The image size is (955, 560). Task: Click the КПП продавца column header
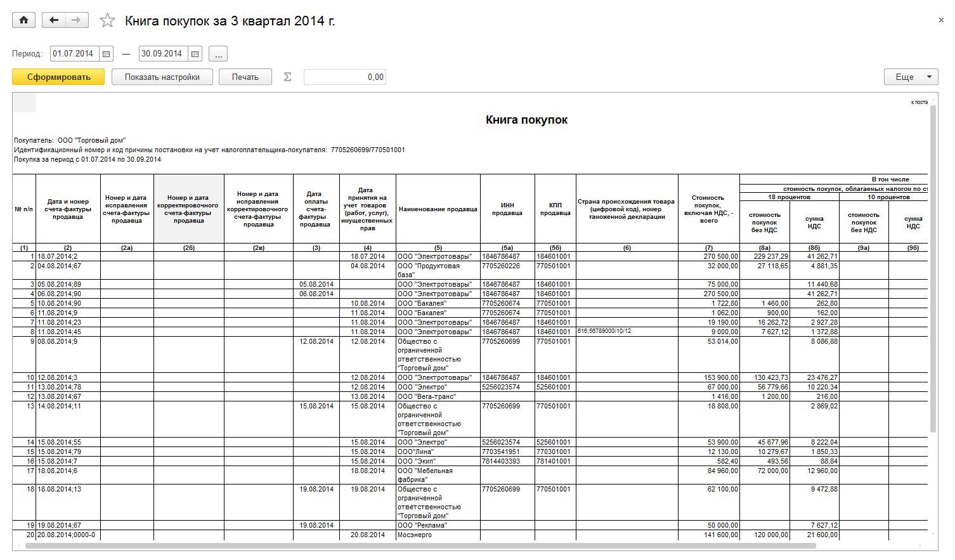tap(555, 209)
